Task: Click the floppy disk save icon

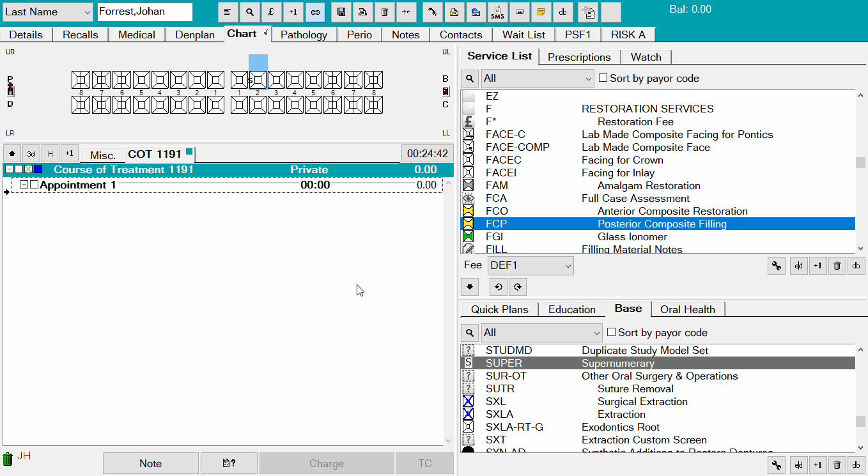Action: tap(341, 12)
